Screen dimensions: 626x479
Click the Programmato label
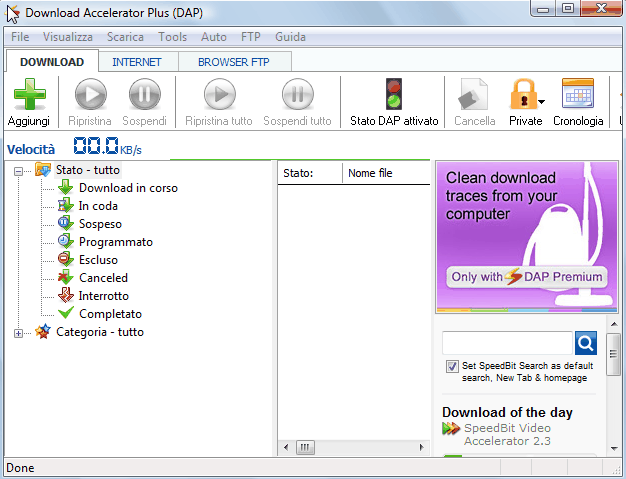(x=116, y=242)
